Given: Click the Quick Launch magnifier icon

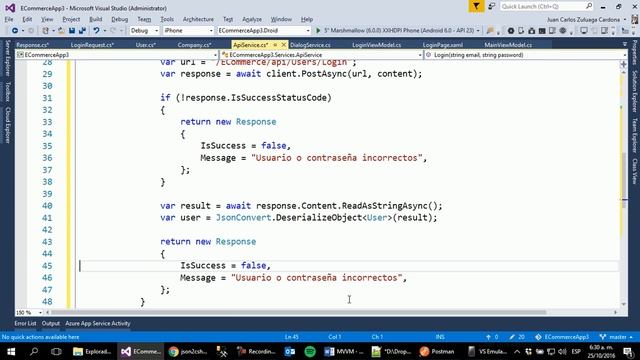Looking at the screenshot, I should [x=589, y=7].
